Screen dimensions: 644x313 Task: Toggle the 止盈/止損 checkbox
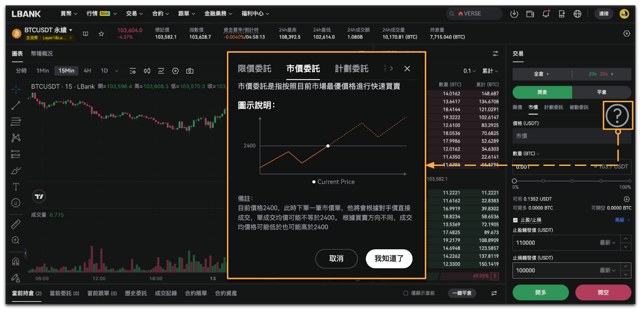[x=515, y=220]
